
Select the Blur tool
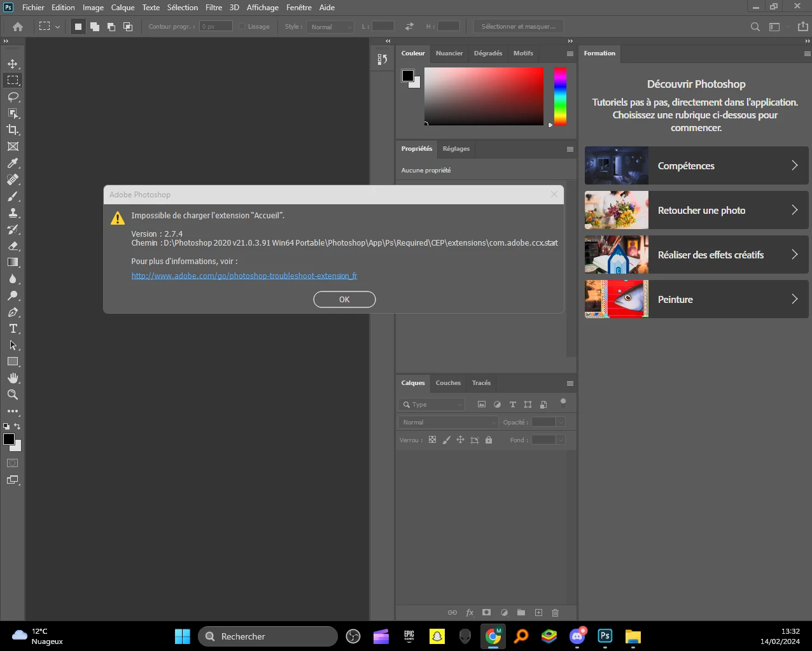(13, 279)
